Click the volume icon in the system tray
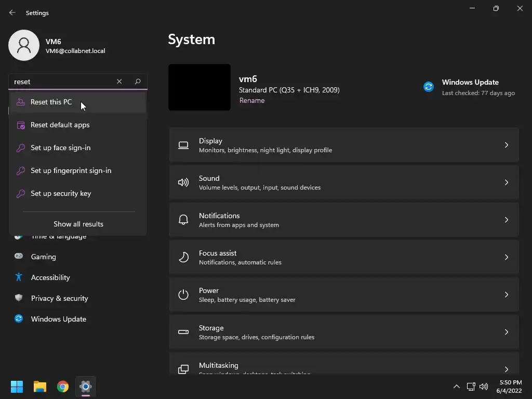 484,387
